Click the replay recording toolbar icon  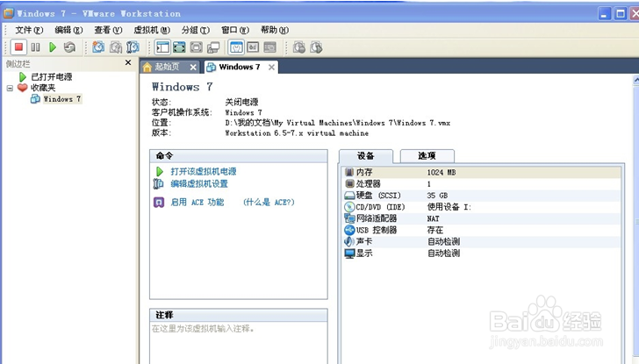point(316,47)
